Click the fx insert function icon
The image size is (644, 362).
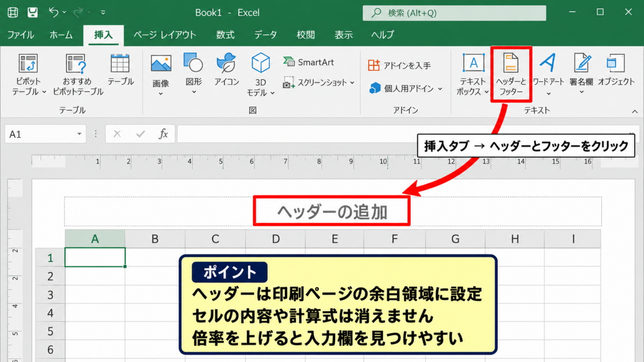[164, 134]
